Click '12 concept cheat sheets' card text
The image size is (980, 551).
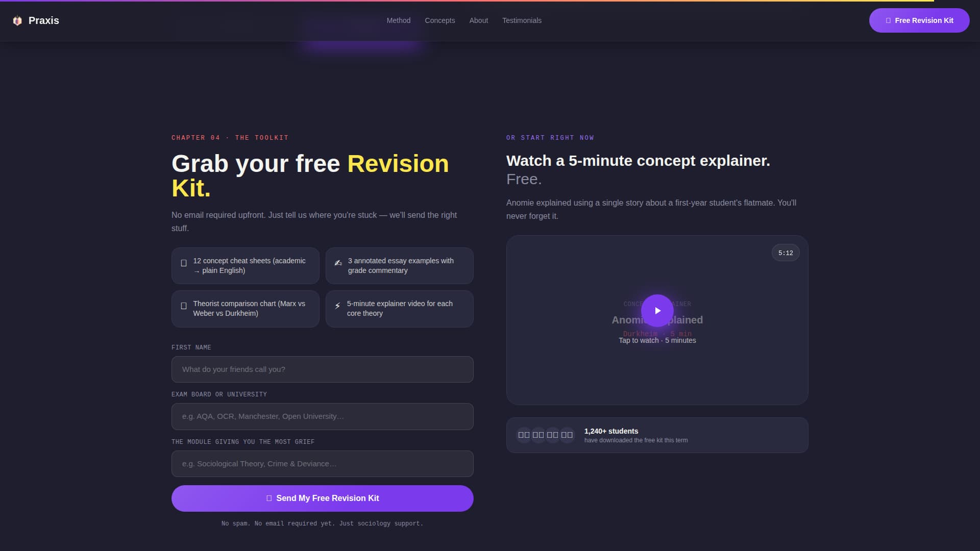pyautogui.click(x=249, y=266)
